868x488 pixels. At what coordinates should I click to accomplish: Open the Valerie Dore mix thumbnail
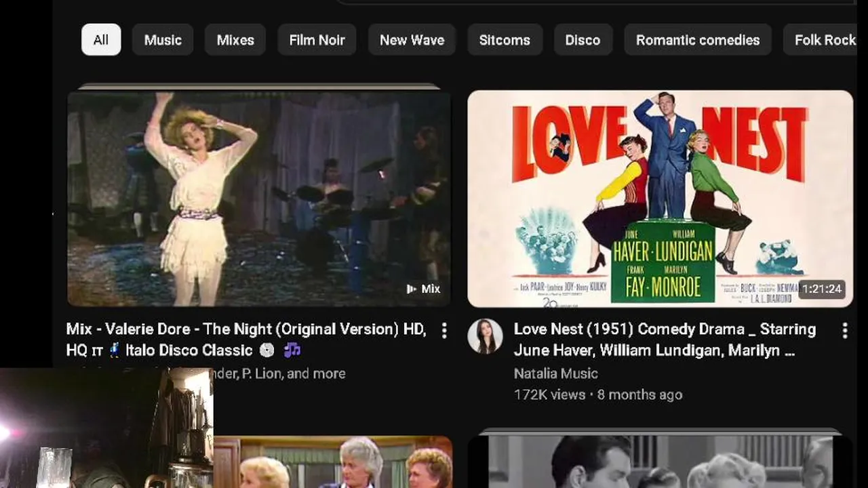point(259,198)
